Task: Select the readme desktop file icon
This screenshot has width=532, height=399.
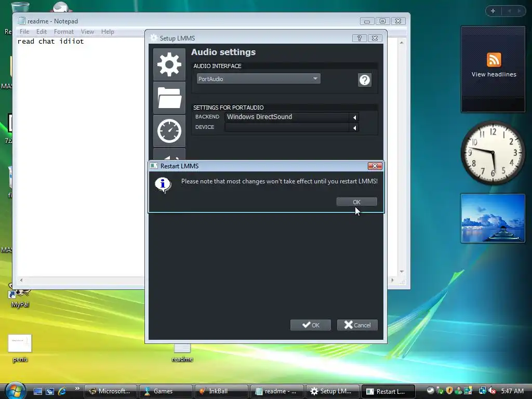Action: pyautogui.click(x=182, y=353)
